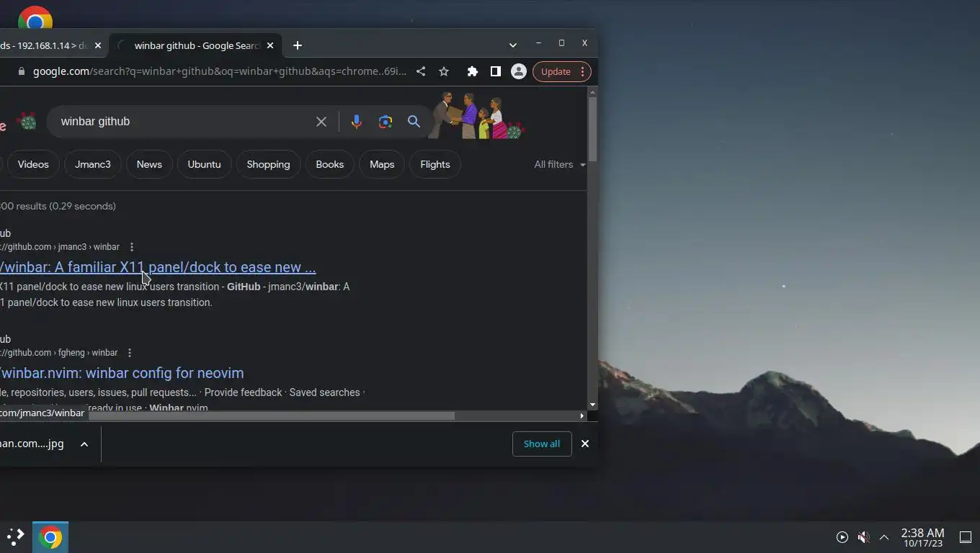Image resolution: width=980 pixels, height=553 pixels.
Task: Open Chrome desktop shortcut icon
Action: [x=35, y=17]
